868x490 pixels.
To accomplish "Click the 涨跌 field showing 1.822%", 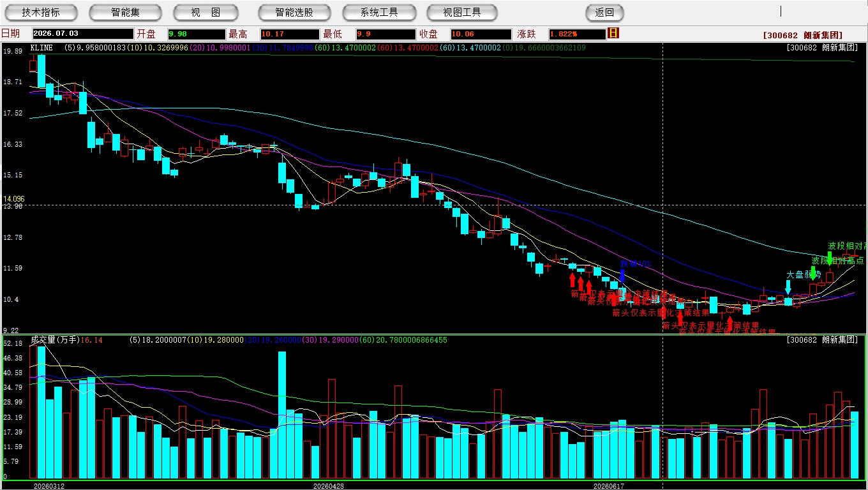I will pos(576,34).
